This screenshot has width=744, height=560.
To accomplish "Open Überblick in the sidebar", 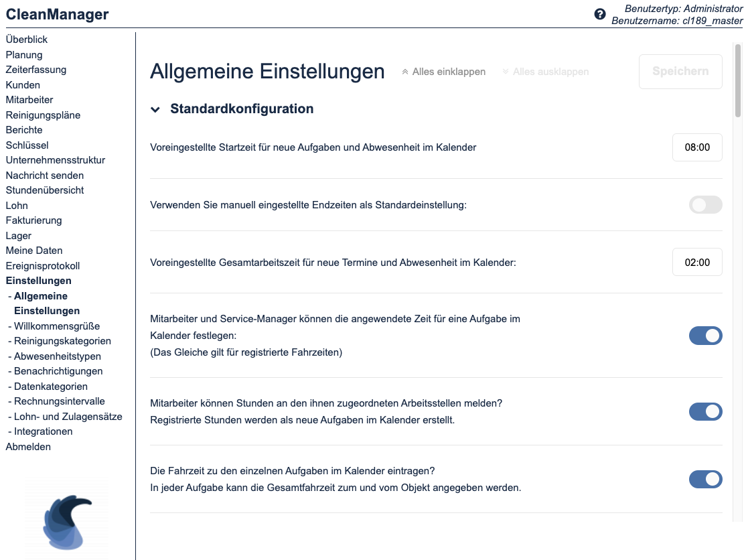I will click(27, 40).
